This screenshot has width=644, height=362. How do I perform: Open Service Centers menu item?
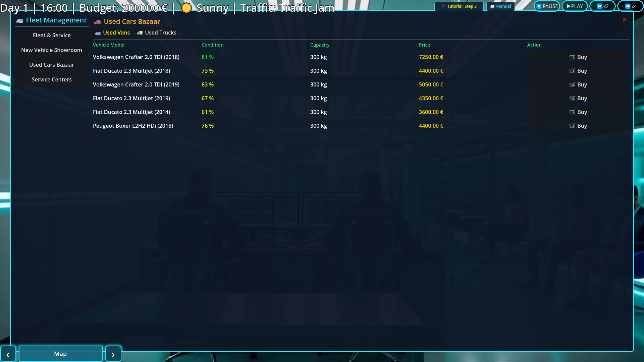tap(52, 79)
